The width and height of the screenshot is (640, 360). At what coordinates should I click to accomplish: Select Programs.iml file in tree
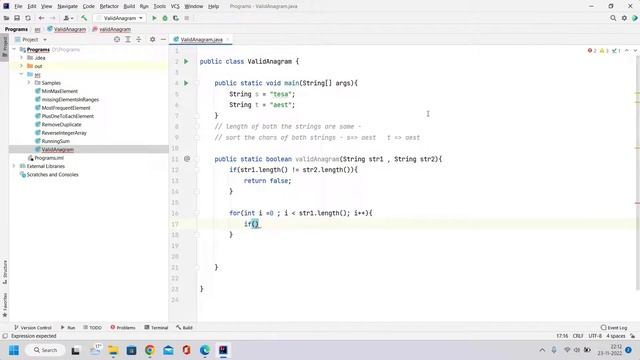coord(49,158)
